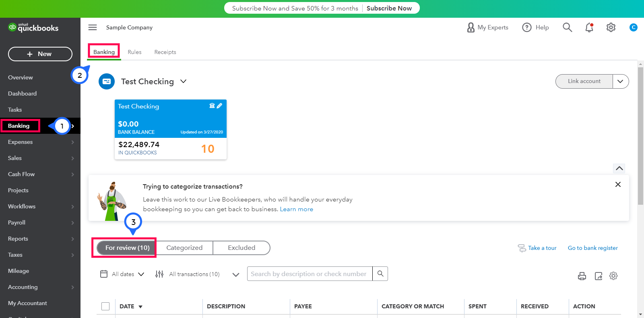Open the user profile avatar

coord(634,27)
